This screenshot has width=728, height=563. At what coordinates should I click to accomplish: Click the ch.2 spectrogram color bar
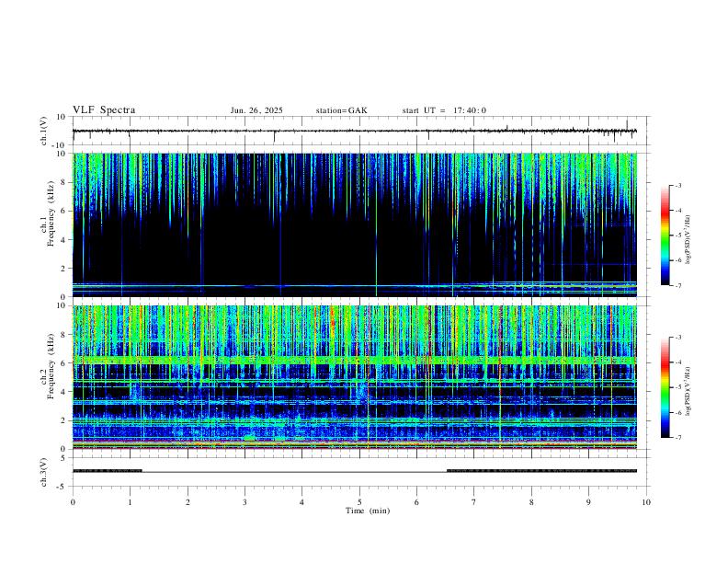pos(665,387)
